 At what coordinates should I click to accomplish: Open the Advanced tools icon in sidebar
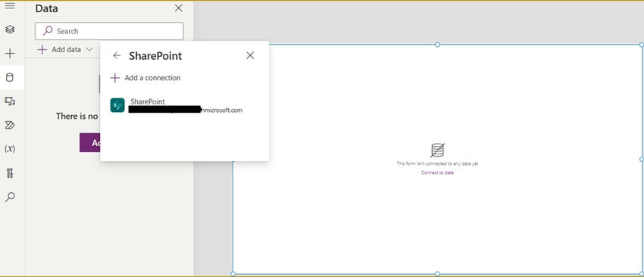[10, 173]
